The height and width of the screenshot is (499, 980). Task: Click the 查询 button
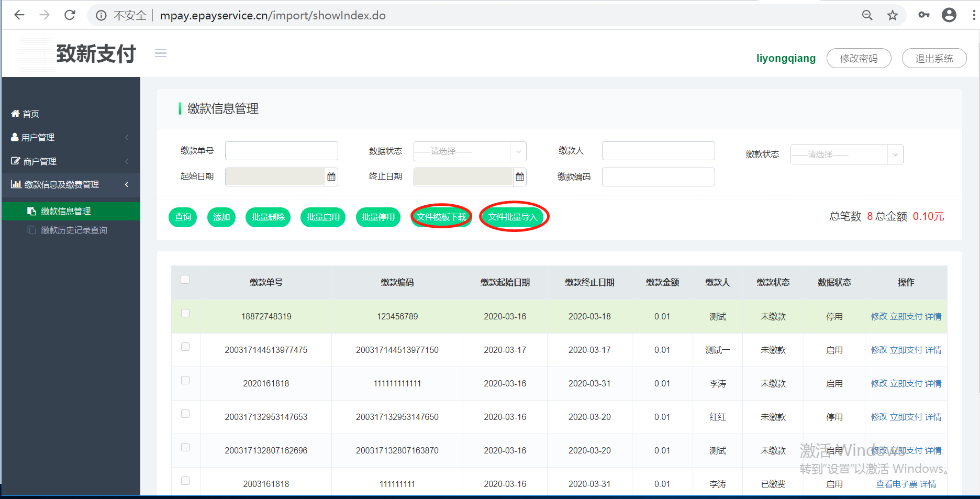coord(183,217)
